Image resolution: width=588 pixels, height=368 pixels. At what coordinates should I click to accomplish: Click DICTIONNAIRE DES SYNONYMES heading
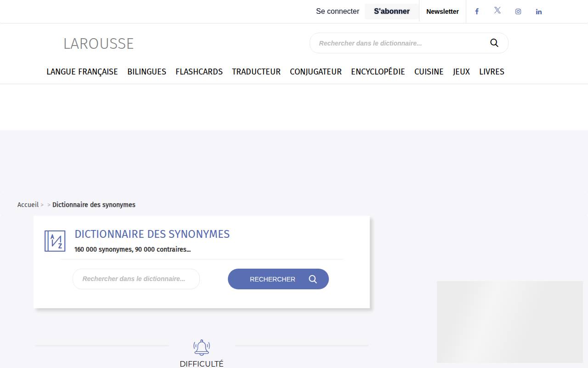pyautogui.click(x=152, y=234)
